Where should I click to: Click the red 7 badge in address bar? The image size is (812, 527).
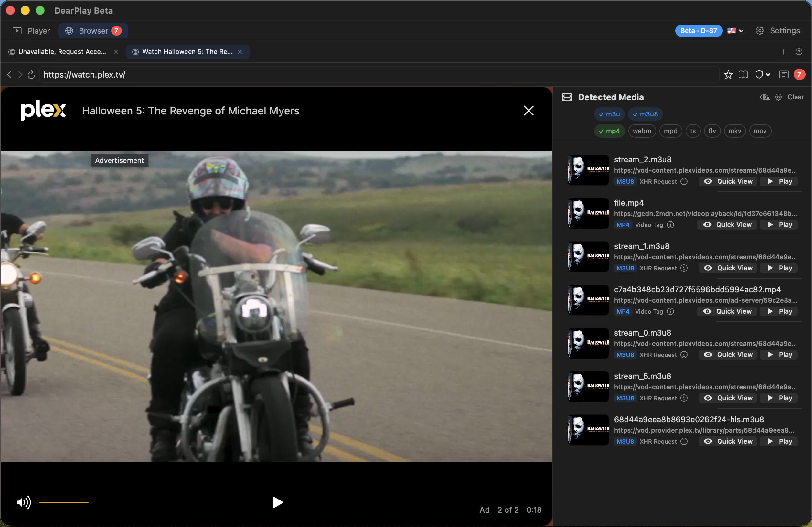click(799, 74)
